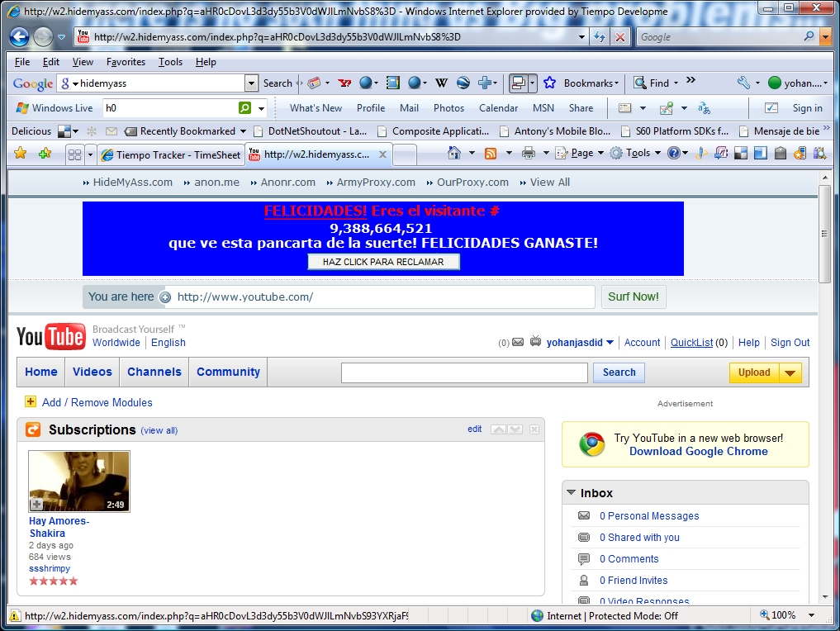Go back with the browser Back arrow
Viewport: 840px width, 631px height.
click(x=19, y=37)
